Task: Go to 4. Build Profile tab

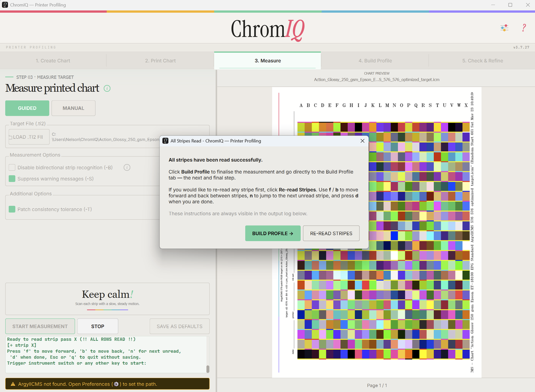Action: click(375, 61)
